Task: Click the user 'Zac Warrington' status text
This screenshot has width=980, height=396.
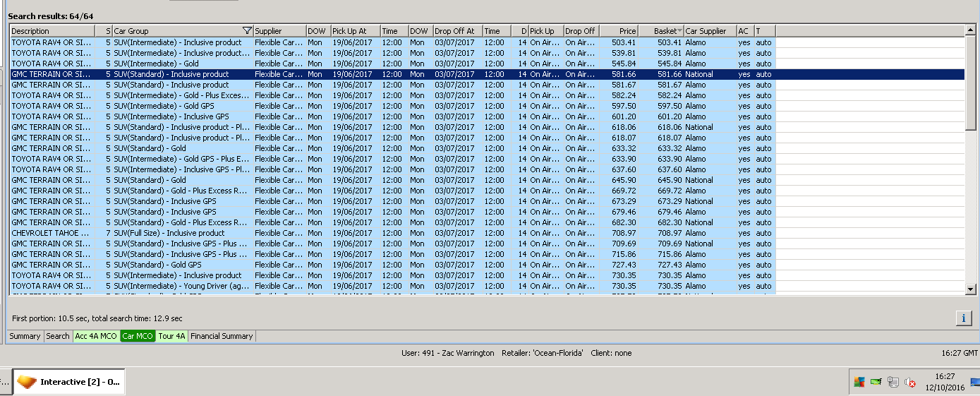Action: coord(448,353)
